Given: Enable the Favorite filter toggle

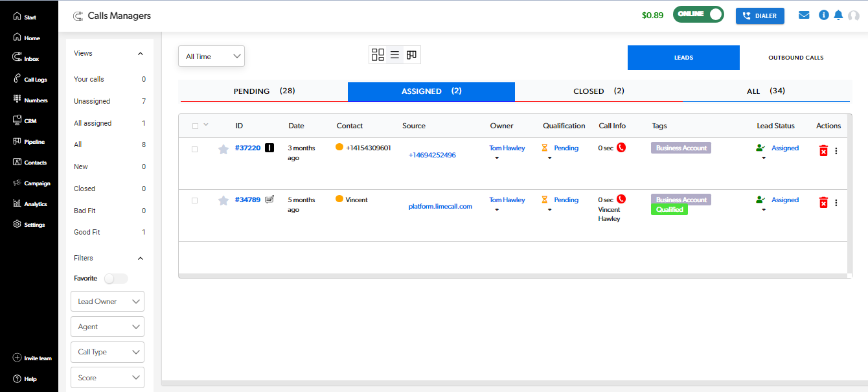Looking at the screenshot, I should (x=116, y=279).
